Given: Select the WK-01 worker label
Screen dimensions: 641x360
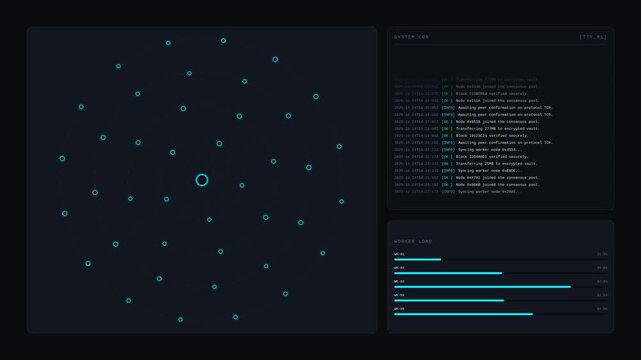Looking at the screenshot, I should pyautogui.click(x=399, y=254).
